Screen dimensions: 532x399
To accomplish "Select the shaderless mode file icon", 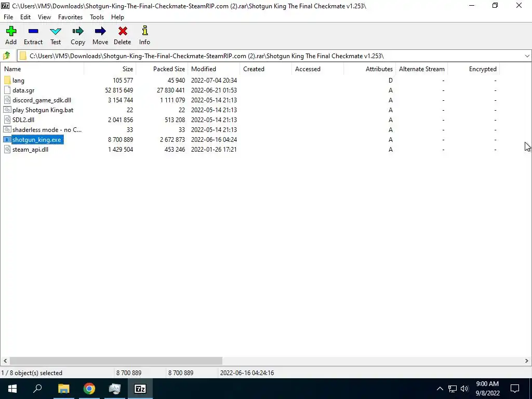I will coord(7,129).
